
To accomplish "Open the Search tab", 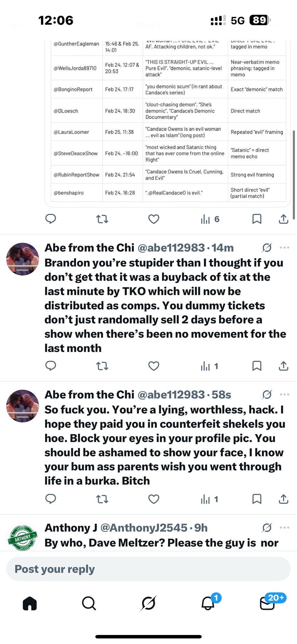I will pos(89,603).
